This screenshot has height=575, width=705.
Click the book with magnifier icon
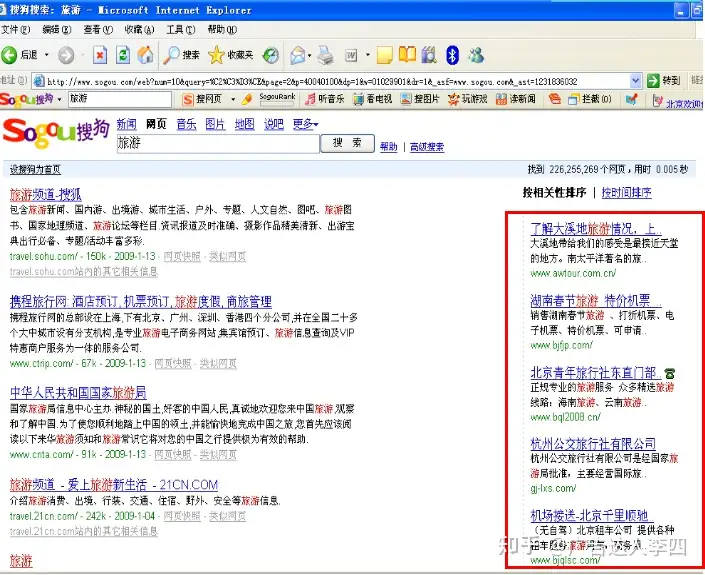pyautogui.click(x=429, y=55)
